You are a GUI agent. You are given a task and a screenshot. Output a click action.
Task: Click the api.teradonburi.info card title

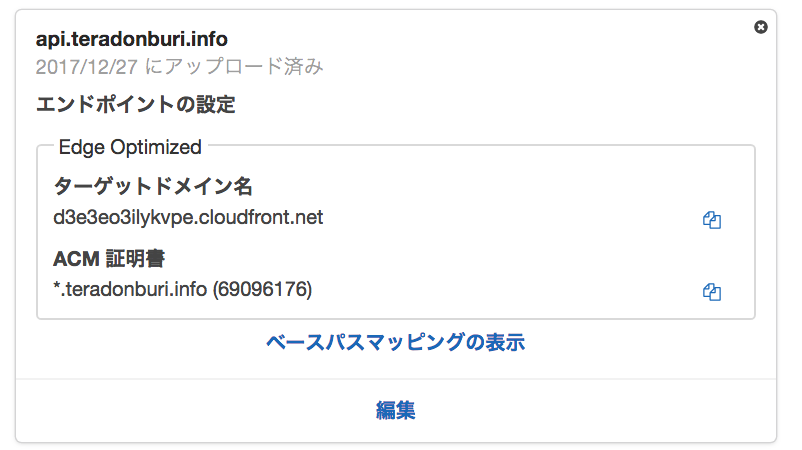click(132, 40)
